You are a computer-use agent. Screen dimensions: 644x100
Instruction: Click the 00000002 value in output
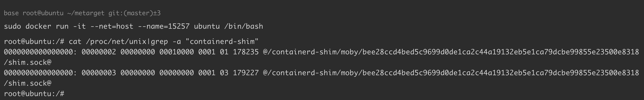99,52
